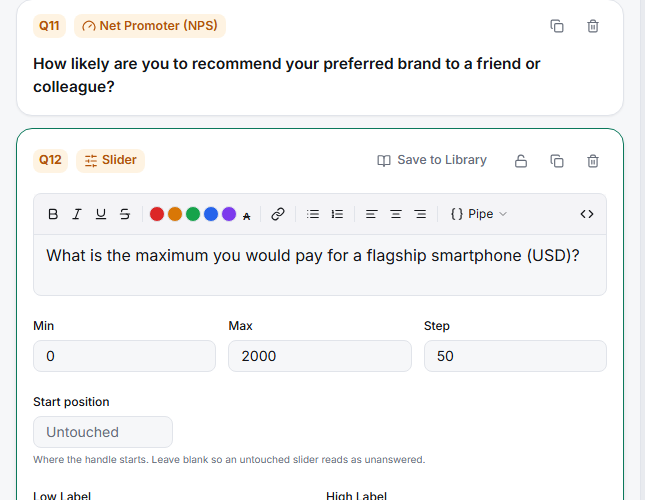Delete question Q12 with the trash icon

pos(593,161)
